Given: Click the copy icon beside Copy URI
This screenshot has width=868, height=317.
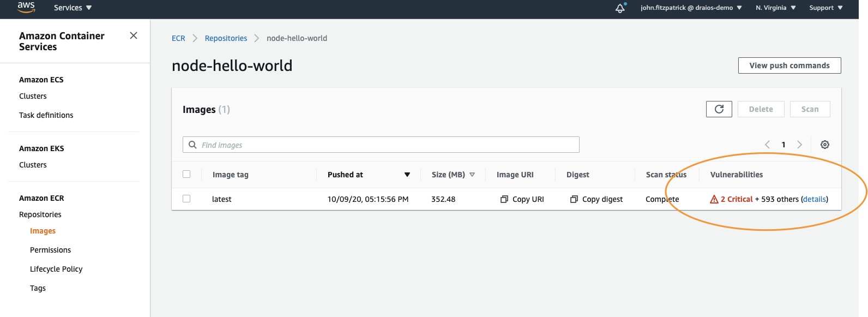Looking at the screenshot, I should (x=504, y=199).
